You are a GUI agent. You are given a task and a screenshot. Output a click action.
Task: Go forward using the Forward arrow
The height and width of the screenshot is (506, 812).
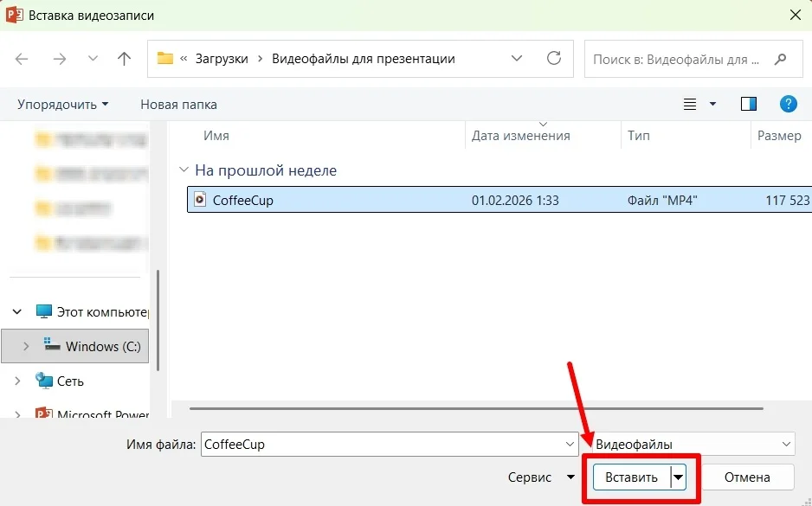(60, 59)
